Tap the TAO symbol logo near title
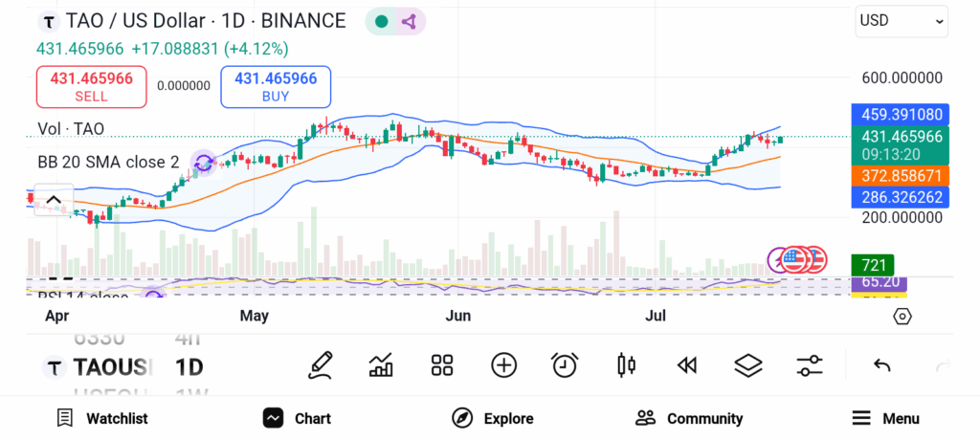The width and height of the screenshot is (980, 441). (49, 22)
